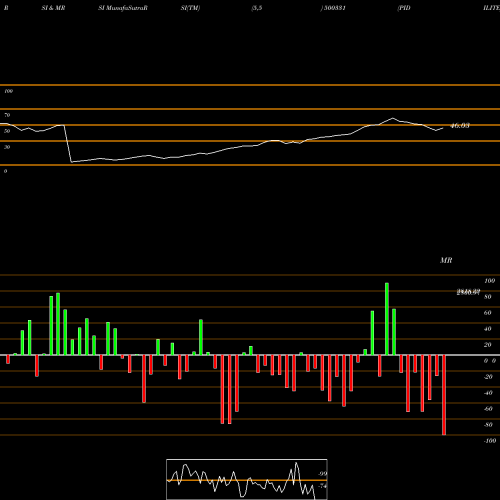Click the 'SI & MR' header text
The image size is (500, 500).
tap(53, 8)
